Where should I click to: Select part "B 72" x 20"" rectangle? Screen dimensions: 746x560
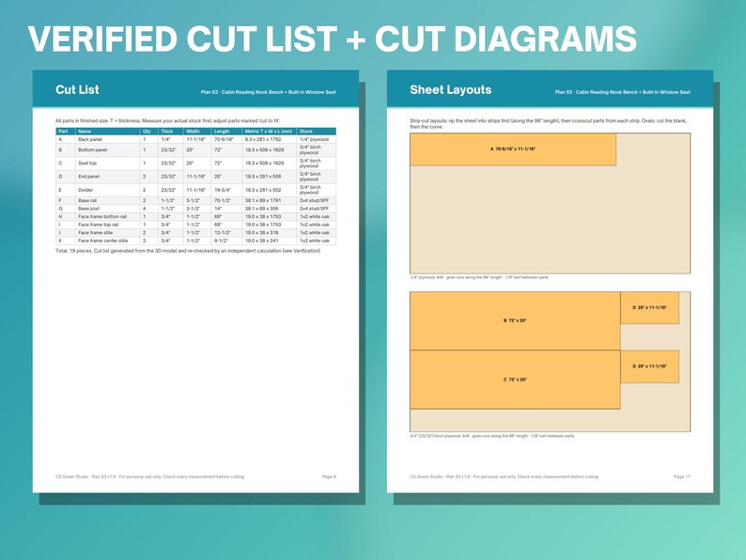click(x=515, y=320)
